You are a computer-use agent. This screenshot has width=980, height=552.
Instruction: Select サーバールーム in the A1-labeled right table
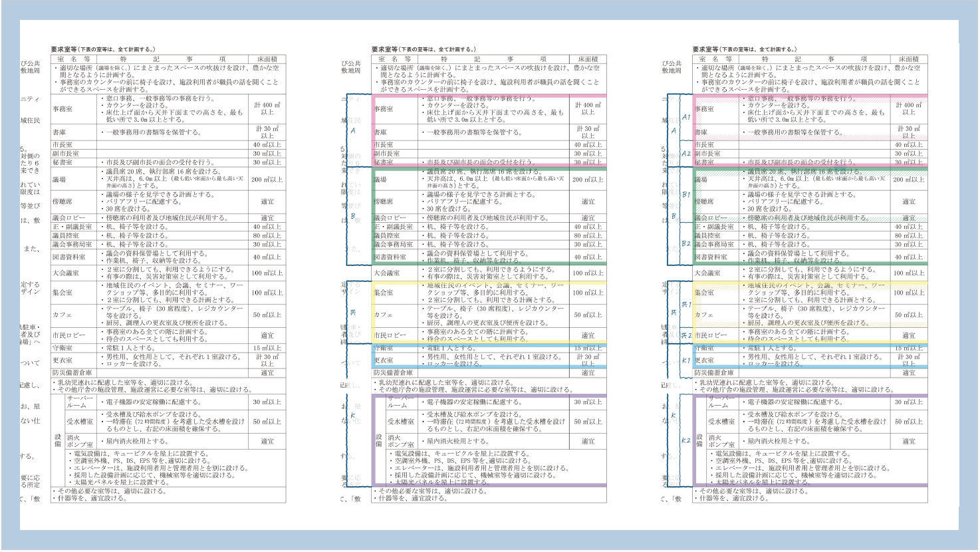[723, 402]
